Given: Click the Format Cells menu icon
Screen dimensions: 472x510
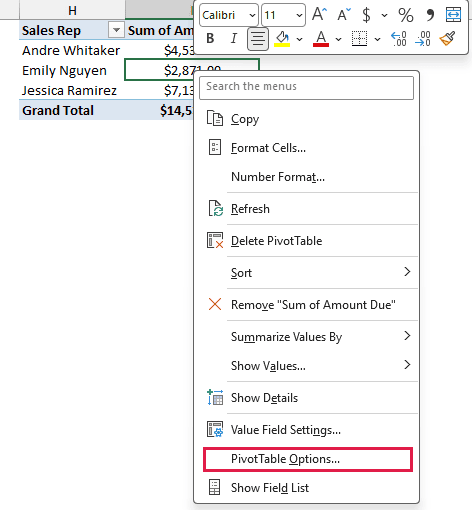Looking at the screenshot, I should point(215,147).
